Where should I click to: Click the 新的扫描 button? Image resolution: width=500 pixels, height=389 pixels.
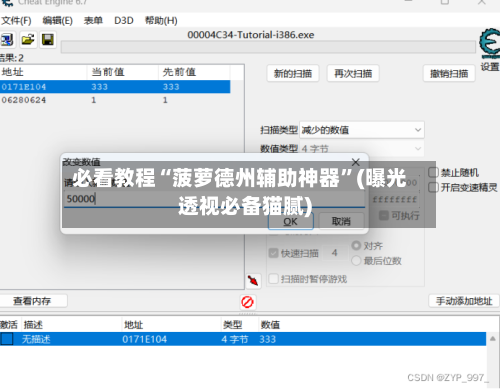pyautogui.click(x=293, y=73)
